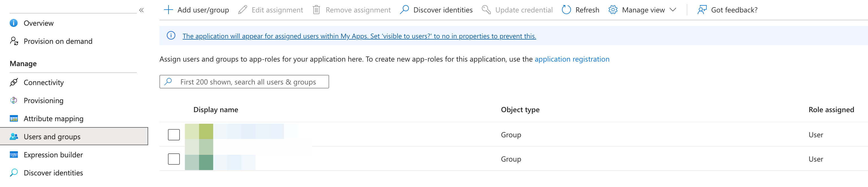The width and height of the screenshot is (868, 187).
Task: Click the Edit assignment pencil icon
Action: [x=243, y=10]
